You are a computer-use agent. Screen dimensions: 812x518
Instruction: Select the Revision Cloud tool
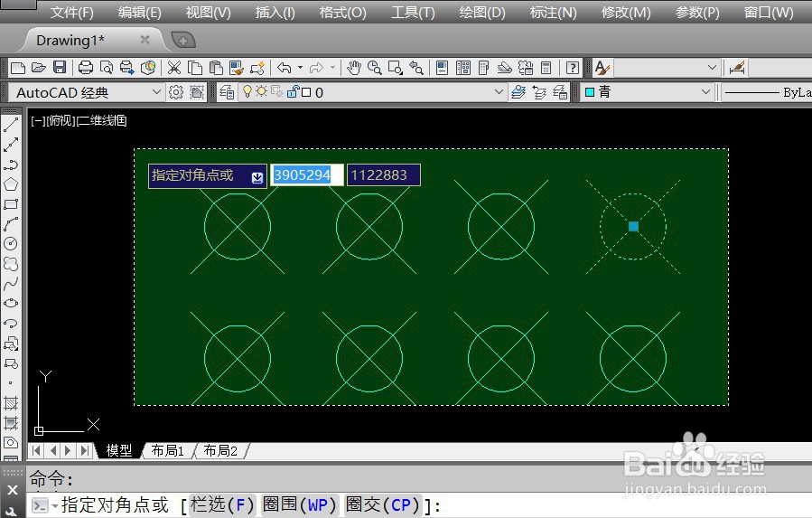pyautogui.click(x=11, y=263)
